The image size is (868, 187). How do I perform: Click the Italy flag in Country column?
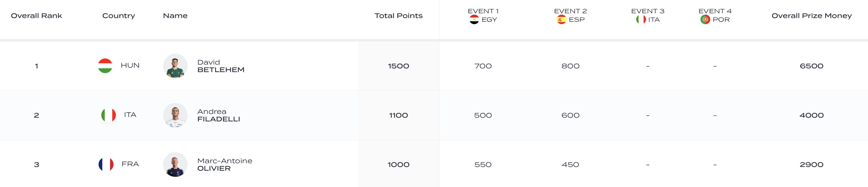(x=108, y=115)
